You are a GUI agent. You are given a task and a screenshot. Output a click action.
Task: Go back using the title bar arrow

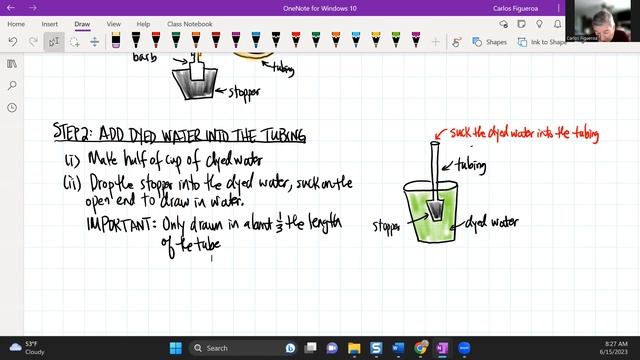click(x=11, y=8)
